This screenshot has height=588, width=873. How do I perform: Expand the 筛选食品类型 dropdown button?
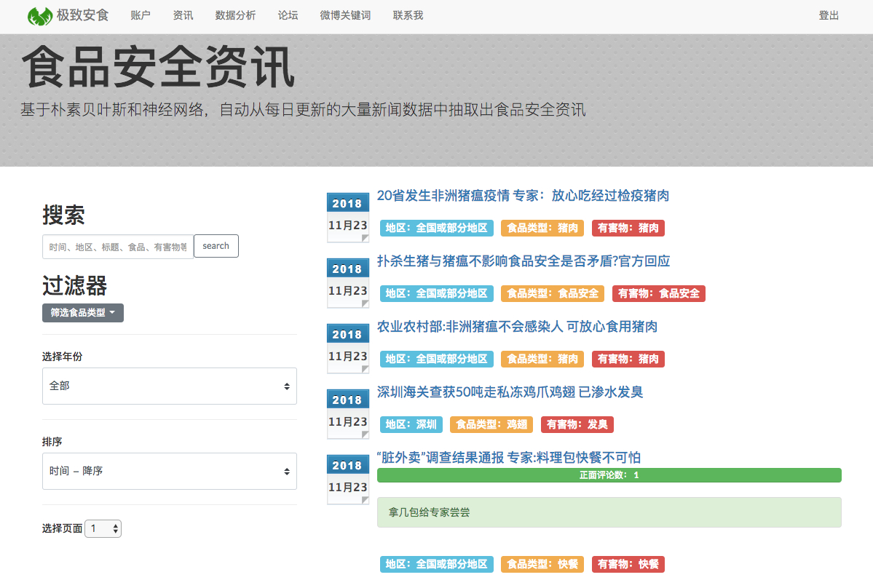click(83, 313)
